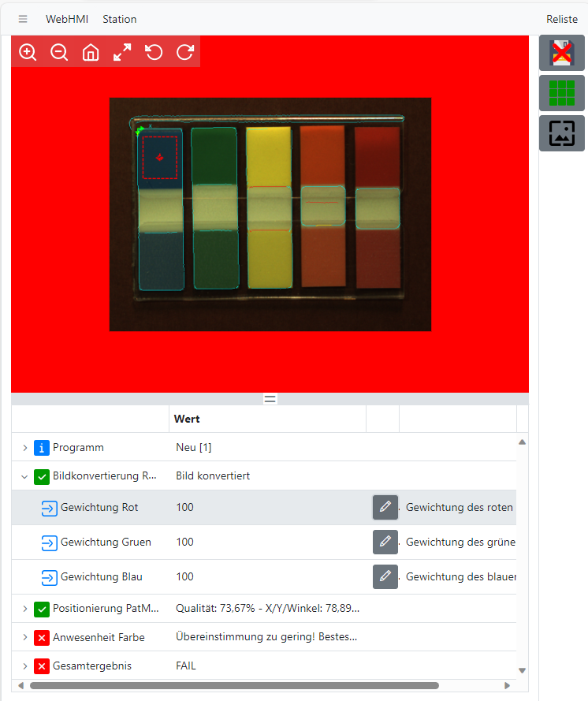This screenshot has width=588, height=701.
Task: Expand the Programm row
Action: click(x=24, y=448)
